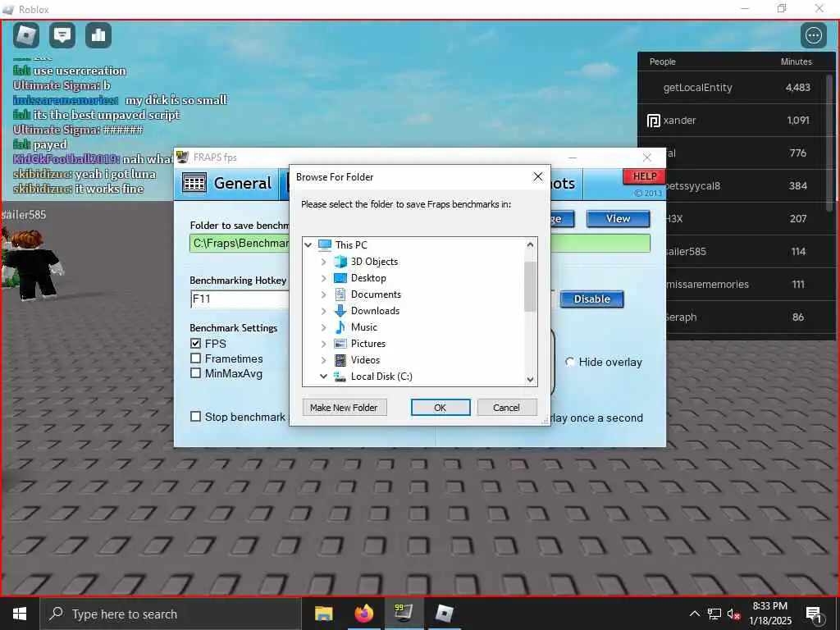
Task: Select the Downloads arrow icon
Action: [x=340, y=311]
